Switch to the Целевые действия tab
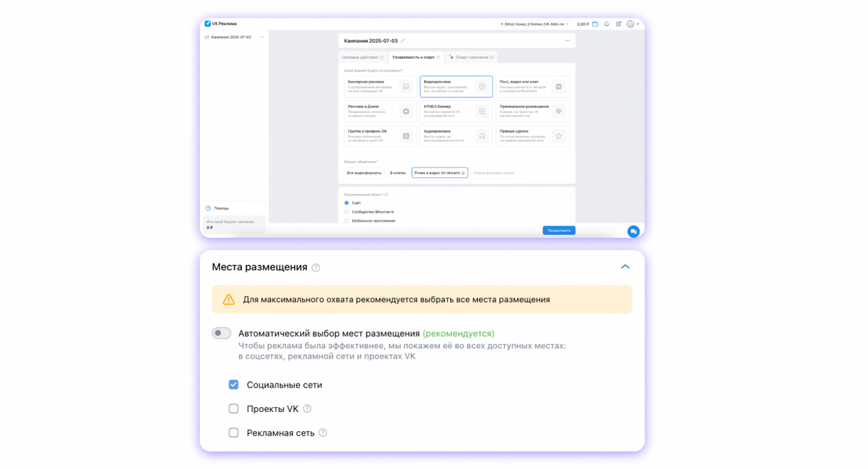The height and width of the screenshot is (469, 868). (x=362, y=57)
